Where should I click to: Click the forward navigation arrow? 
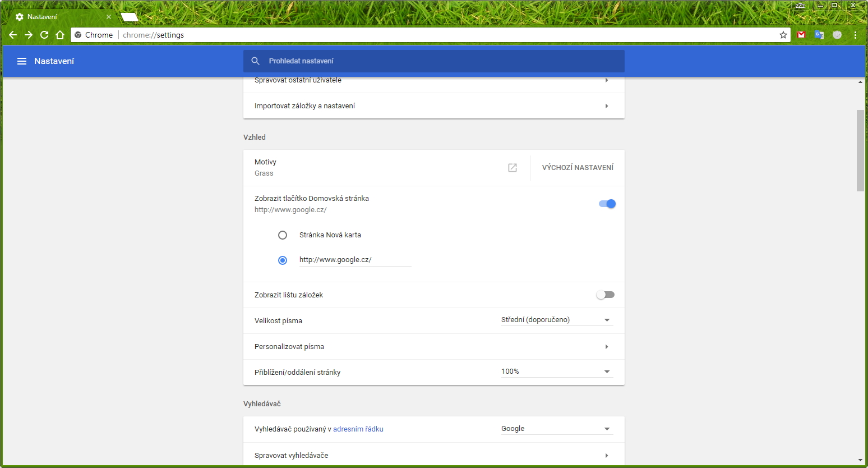coord(29,35)
